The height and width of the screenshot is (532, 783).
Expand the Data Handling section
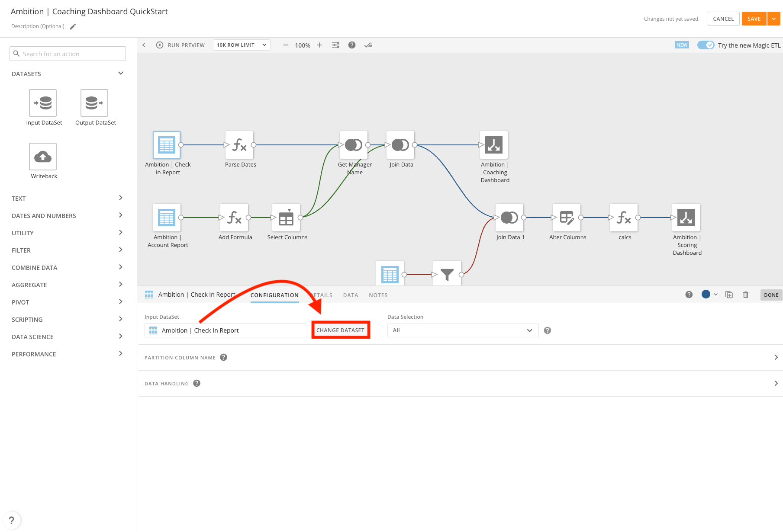pyautogui.click(x=776, y=383)
